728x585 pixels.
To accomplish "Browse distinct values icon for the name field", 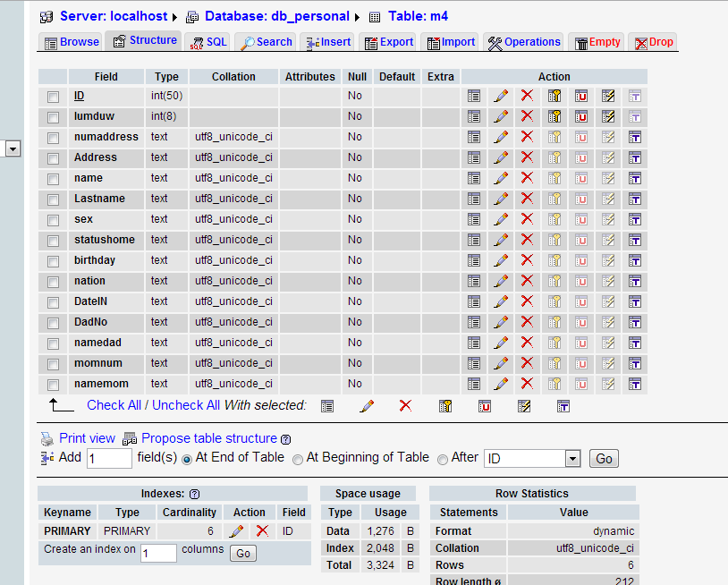I will tap(474, 178).
